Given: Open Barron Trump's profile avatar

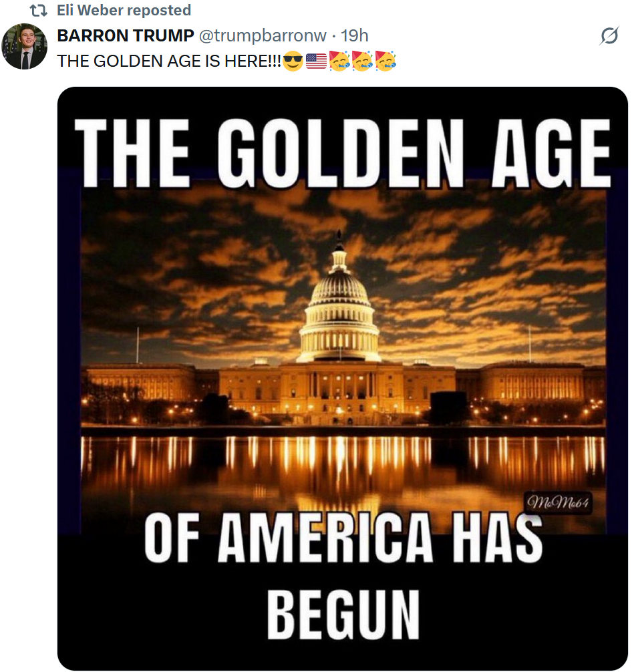Looking at the screenshot, I should (25, 46).
